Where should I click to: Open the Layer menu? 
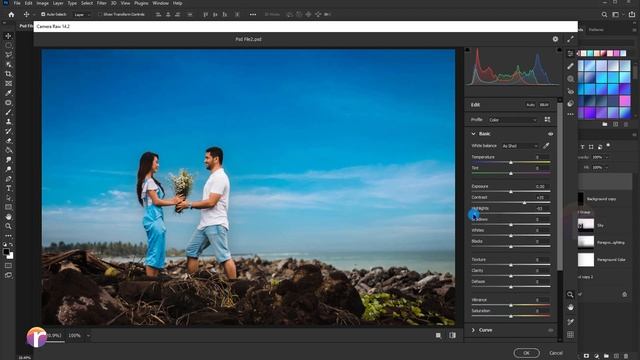[58, 3]
